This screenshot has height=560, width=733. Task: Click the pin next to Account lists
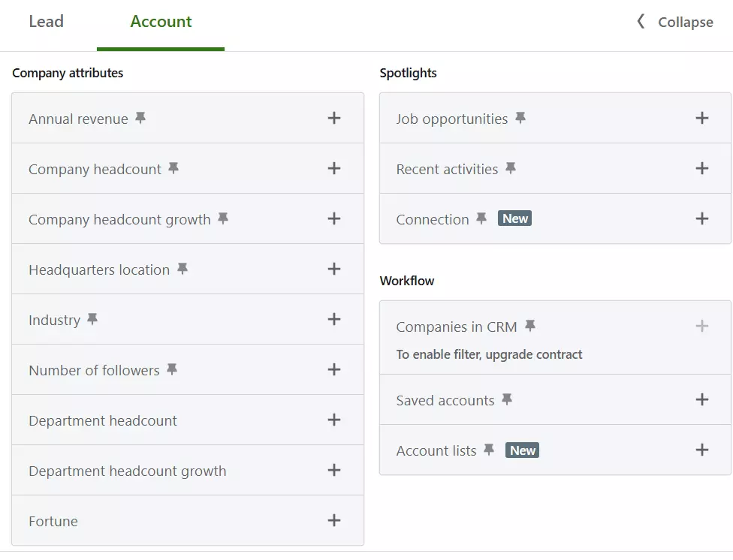(x=489, y=448)
